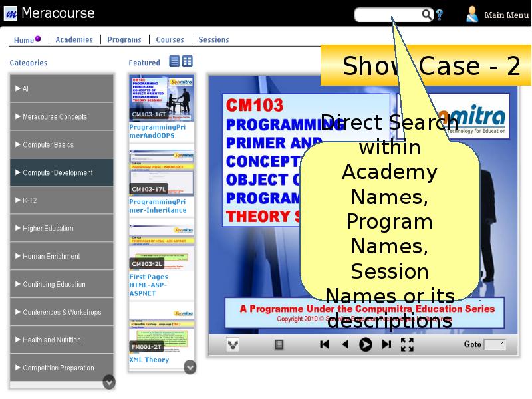Open the notes page icon in player
This screenshot has width=532, height=399.
point(279,344)
